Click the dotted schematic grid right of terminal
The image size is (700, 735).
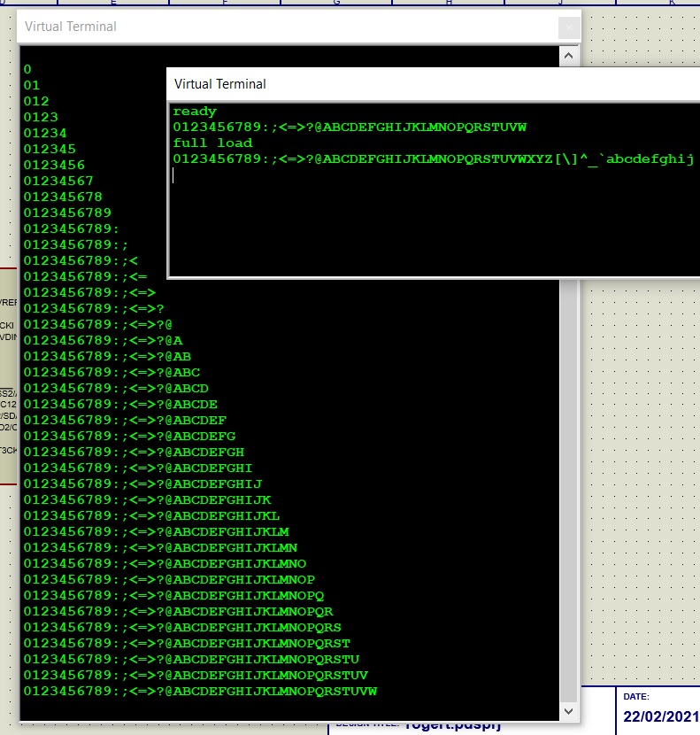point(637,398)
